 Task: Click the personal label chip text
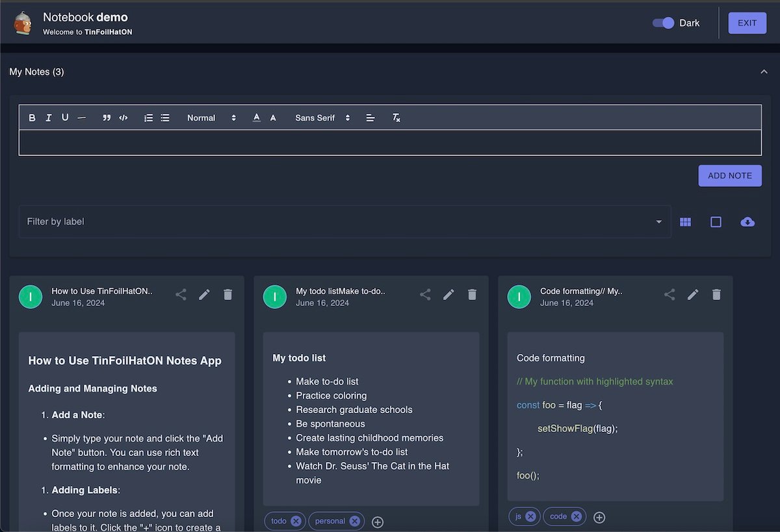pos(330,521)
